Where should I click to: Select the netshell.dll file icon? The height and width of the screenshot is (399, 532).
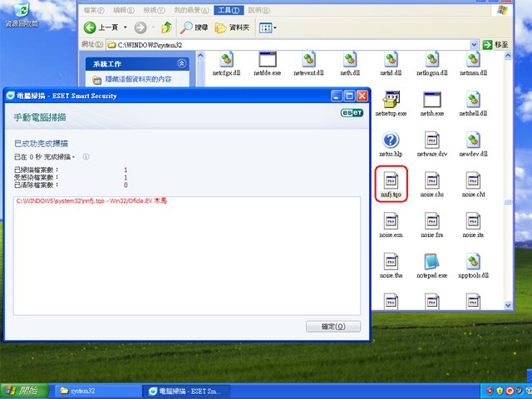tap(473, 100)
